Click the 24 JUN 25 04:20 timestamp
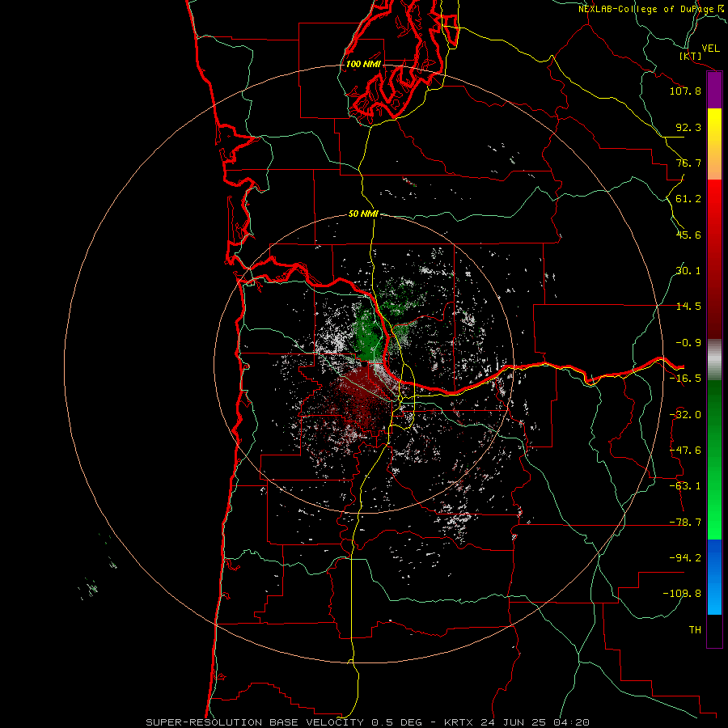This screenshot has height=728, width=728. pyautogui.click(x=534, y=722)
